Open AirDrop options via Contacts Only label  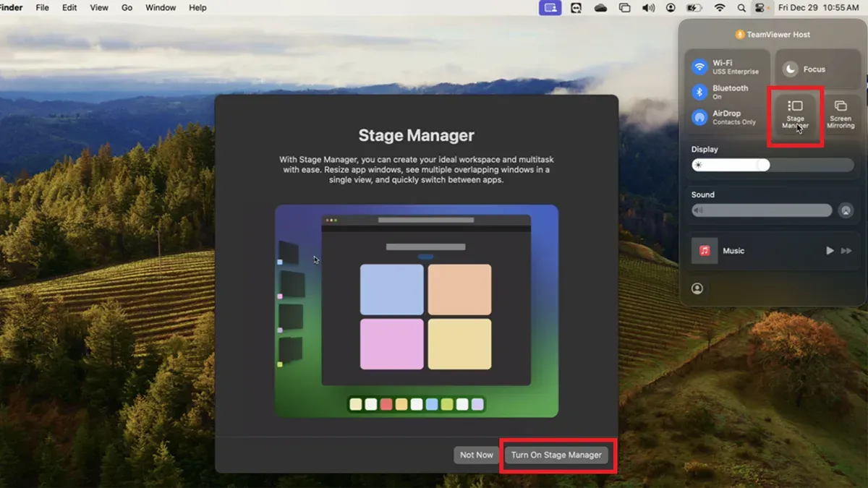tap(734, 122)
